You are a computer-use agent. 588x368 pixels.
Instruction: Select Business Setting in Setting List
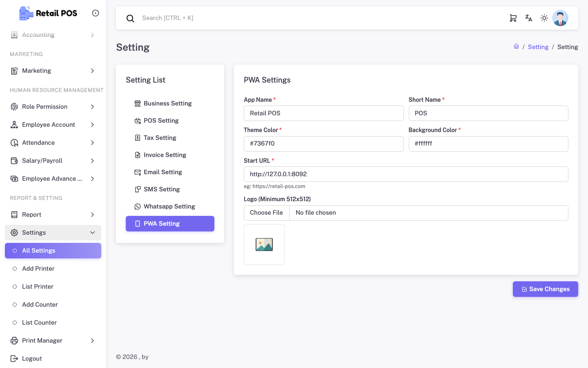point(170,103)
